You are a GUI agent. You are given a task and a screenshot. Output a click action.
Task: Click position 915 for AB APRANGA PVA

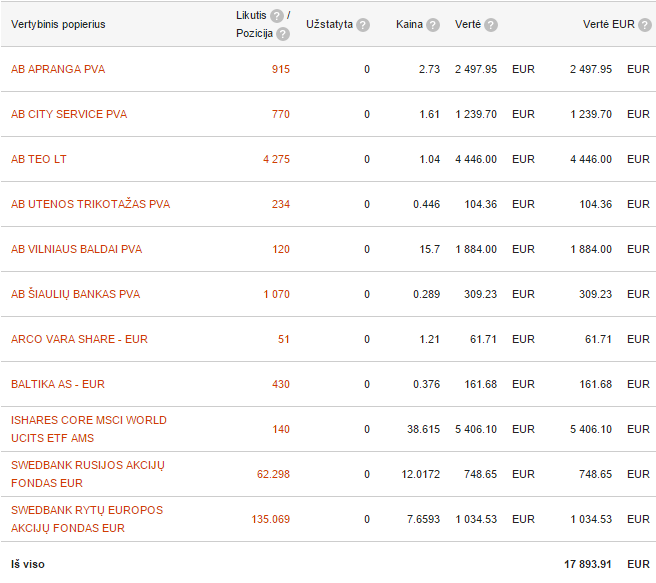281,69
